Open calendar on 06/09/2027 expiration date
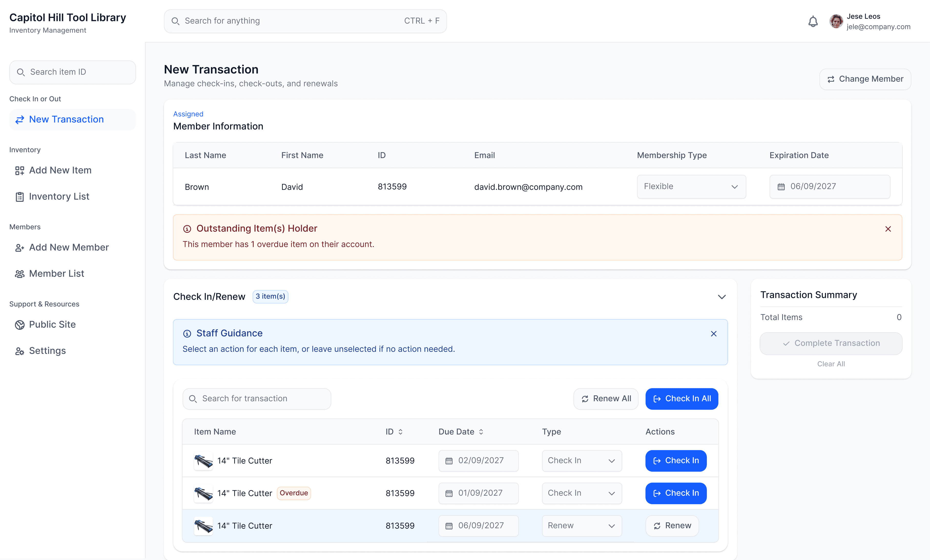 tap(781, 187)
